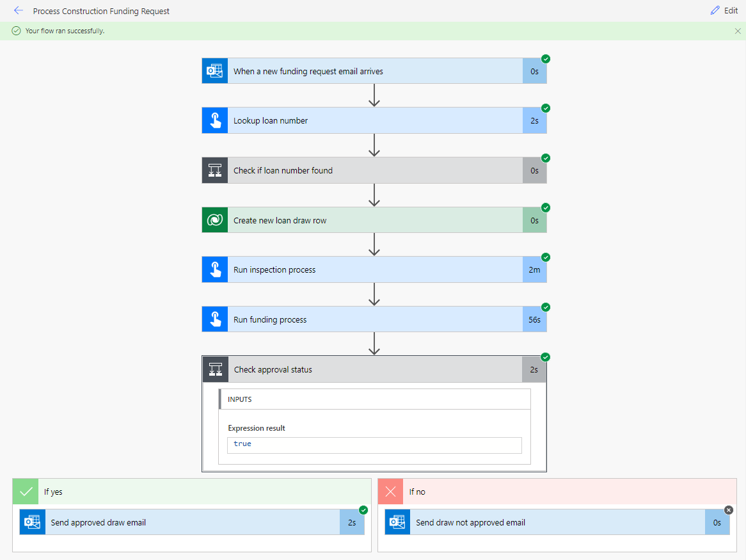Dismiss the flow success notification
Viewport: 746px width, 560px height.
pyautogui.click(x=737, y=30)
